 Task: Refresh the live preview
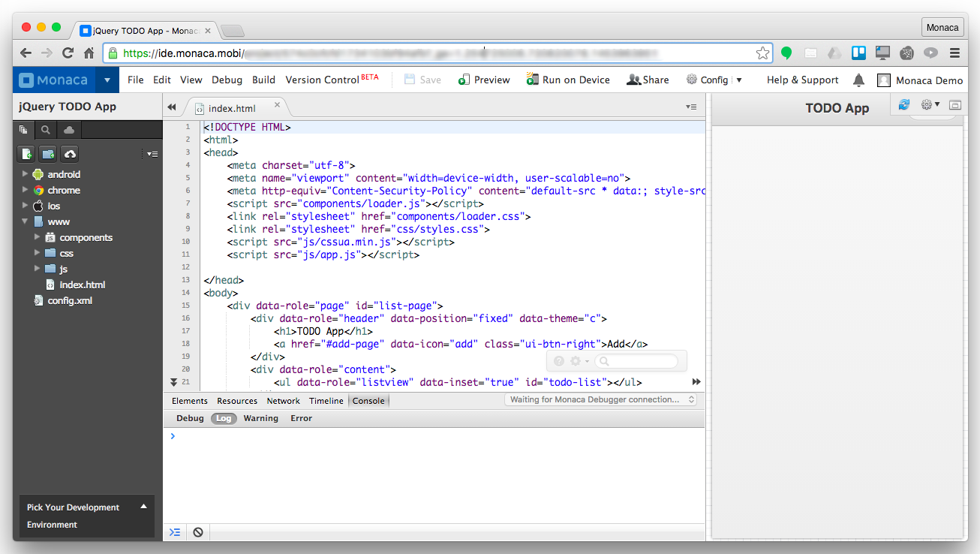[x=904, y=105]
